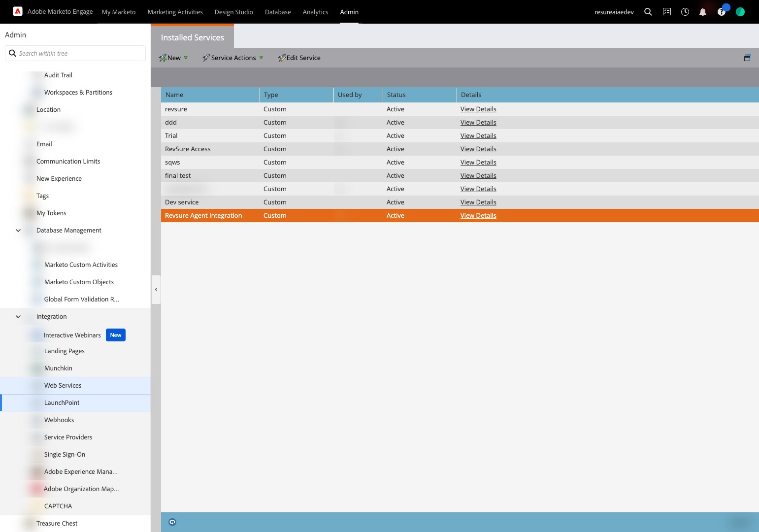This screenshot has width=759, height=532.
Task: Sort by the Type column header
Action: (297, 95)
